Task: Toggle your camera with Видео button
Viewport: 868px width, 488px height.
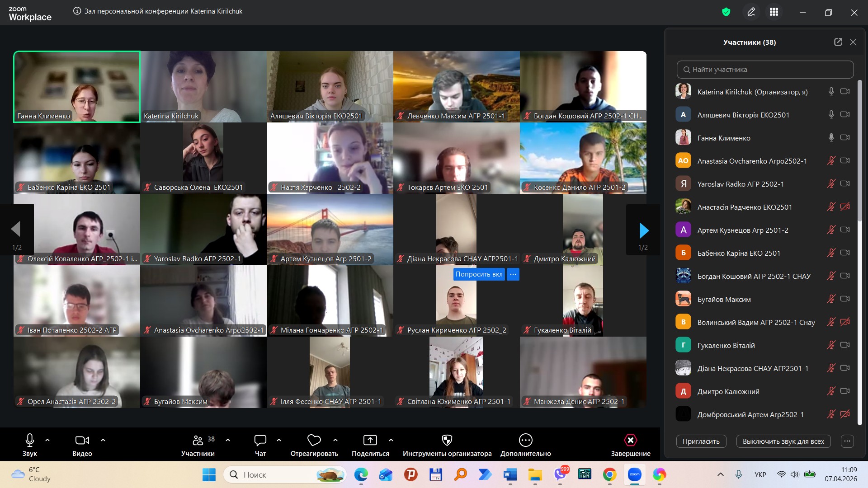Action: [82, 440]
